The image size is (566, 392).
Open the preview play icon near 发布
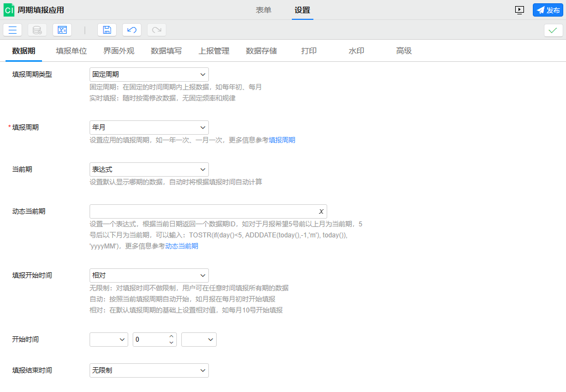coord(519,9)
